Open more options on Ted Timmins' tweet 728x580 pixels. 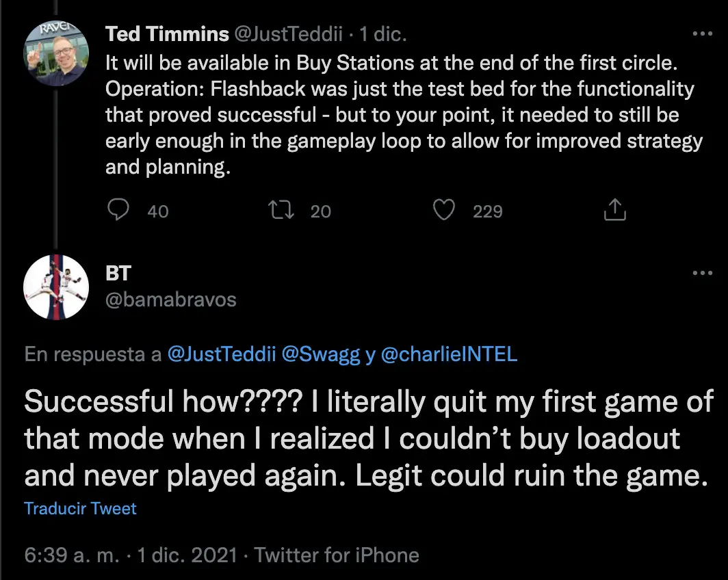pos(703,34)
